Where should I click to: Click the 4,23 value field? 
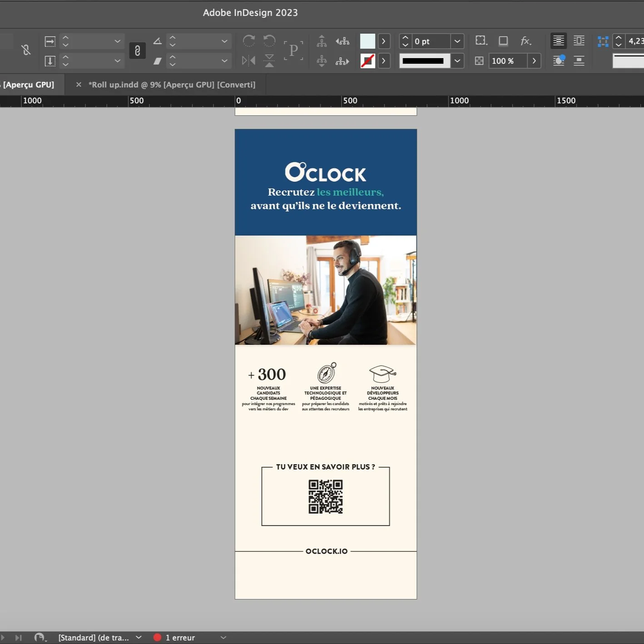[x=635, y=41]
